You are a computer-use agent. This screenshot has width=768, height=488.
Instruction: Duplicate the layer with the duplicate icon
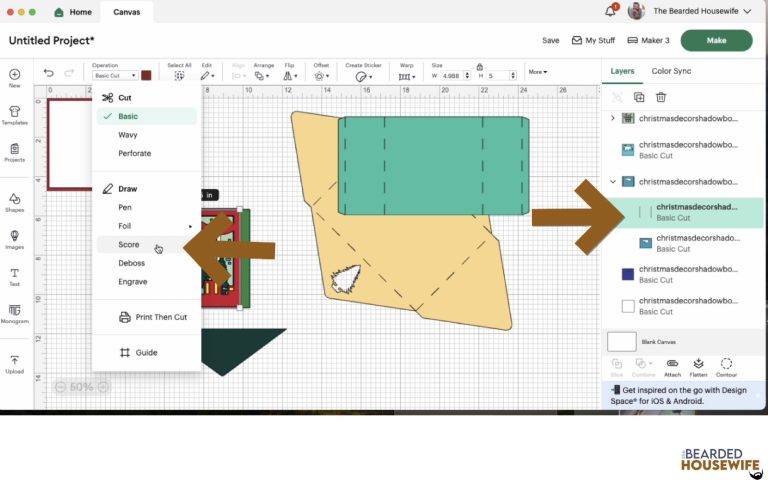coord(639,97)
